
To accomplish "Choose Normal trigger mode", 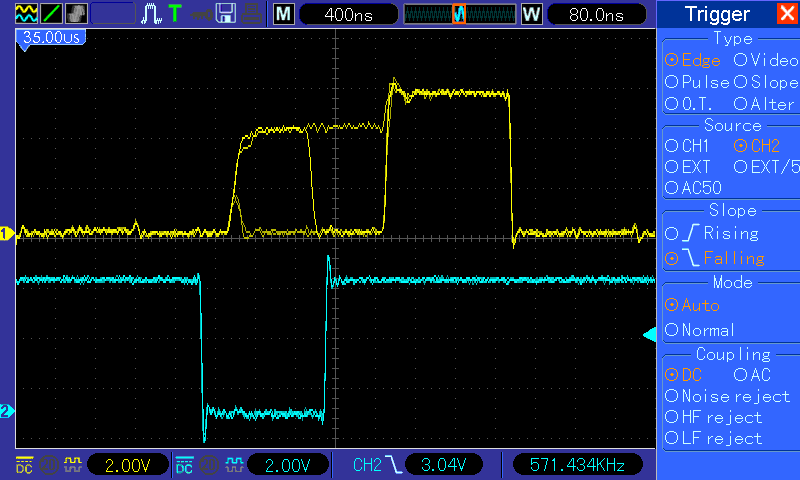I will pyautogui.click(x=700, y=330).
